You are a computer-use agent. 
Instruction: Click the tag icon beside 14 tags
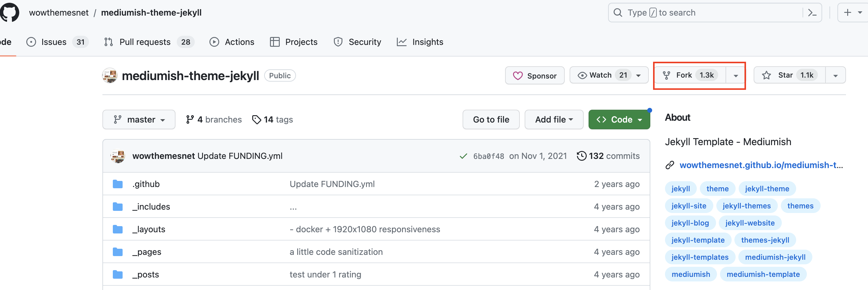click(257, 119)
